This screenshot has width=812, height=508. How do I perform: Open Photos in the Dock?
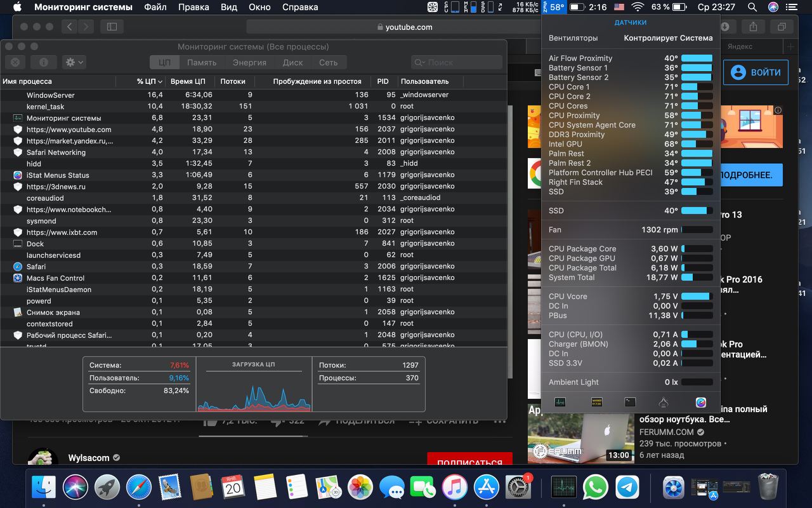tap(360, 487)
